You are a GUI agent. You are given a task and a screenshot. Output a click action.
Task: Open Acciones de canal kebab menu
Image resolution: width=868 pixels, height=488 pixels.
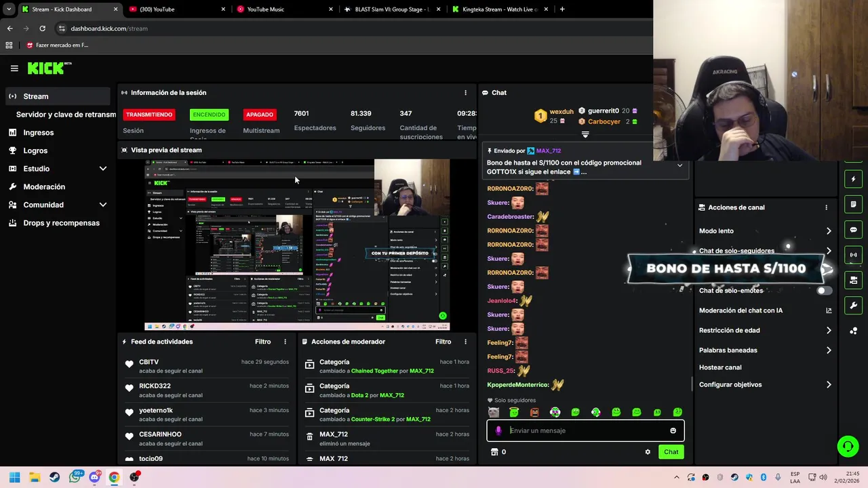tap(826, 207)
